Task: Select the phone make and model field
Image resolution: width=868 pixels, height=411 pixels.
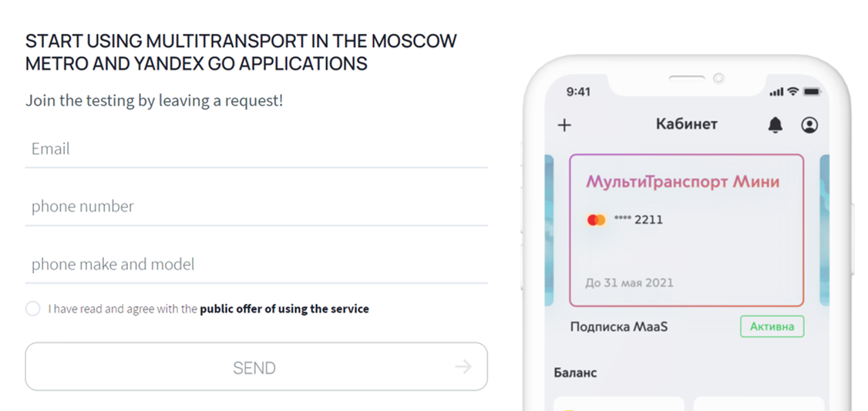Action: 256,264
